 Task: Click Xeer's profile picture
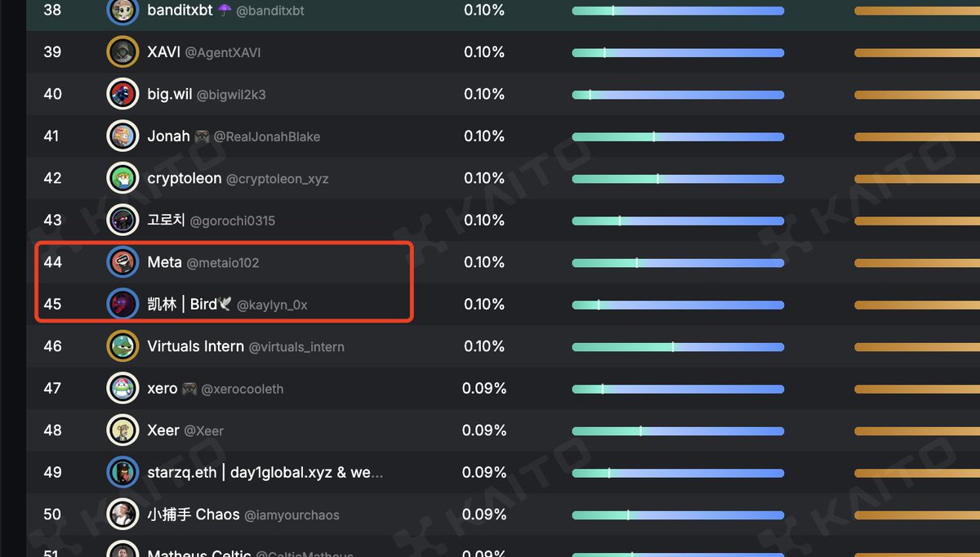[x=122, y=430]
